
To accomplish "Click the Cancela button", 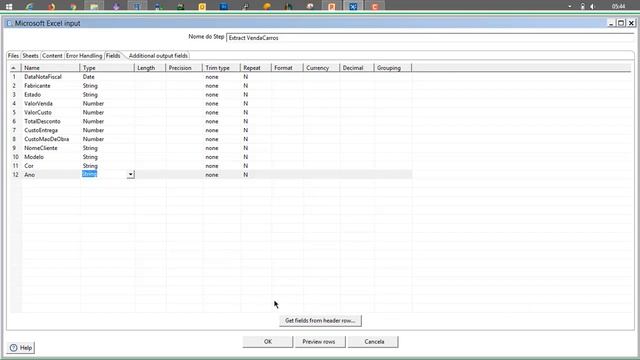I will click(x=374, y=342).
